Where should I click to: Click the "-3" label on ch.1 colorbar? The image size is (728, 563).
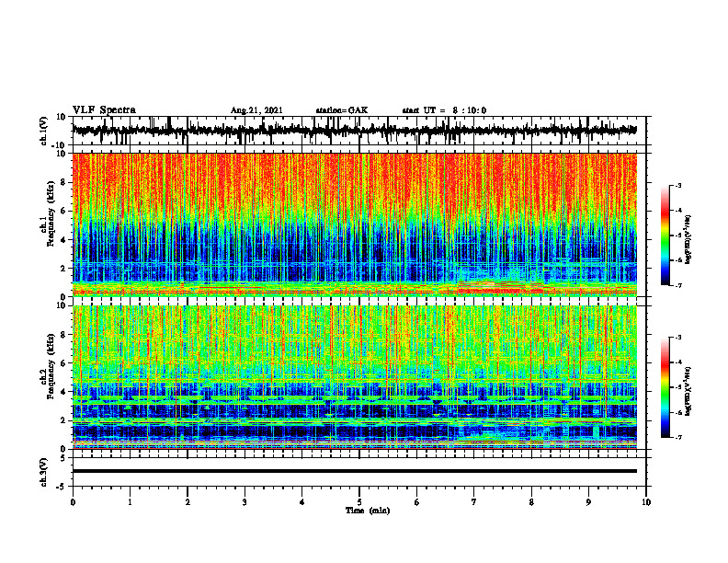(x=677, y=185)
